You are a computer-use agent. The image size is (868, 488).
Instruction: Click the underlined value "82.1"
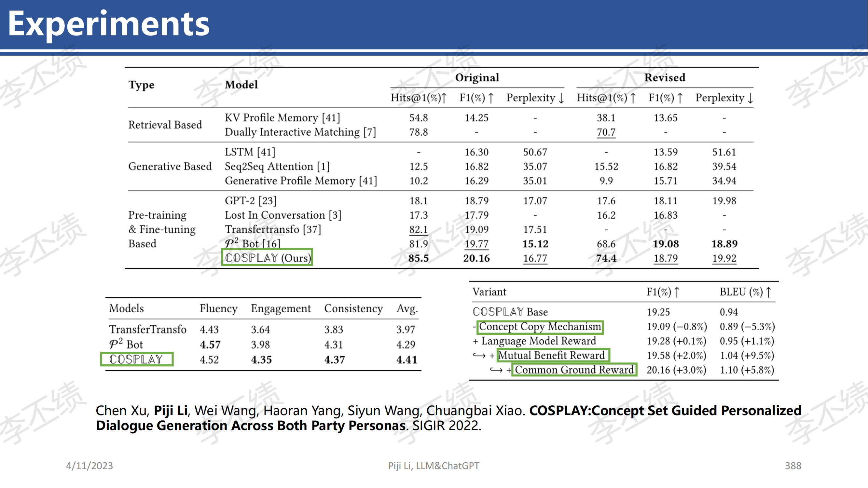419,230
